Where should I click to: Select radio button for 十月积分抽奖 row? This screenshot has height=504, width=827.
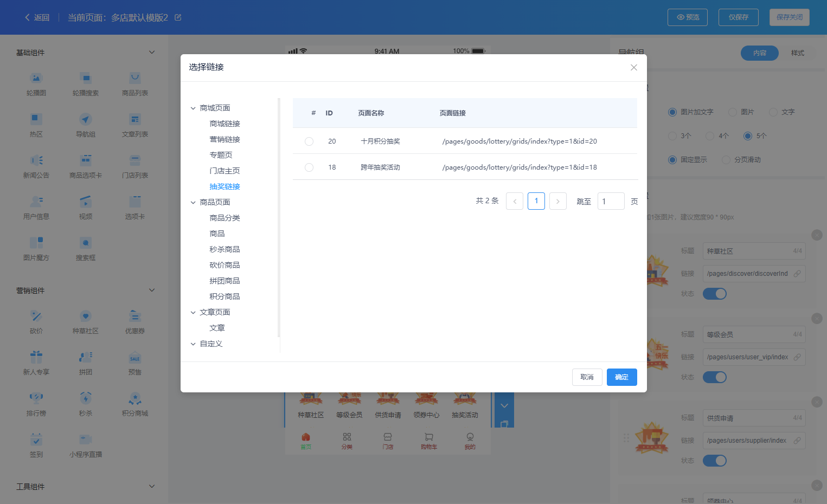pyautogui.click(x=309, y=141)
